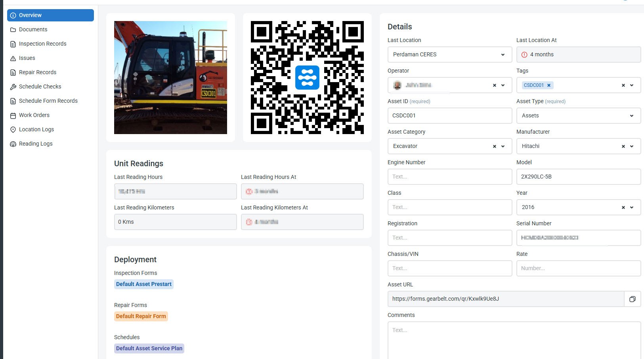
Task: Open the Manufacturer dropdown arrow
Action: point(632,146)
